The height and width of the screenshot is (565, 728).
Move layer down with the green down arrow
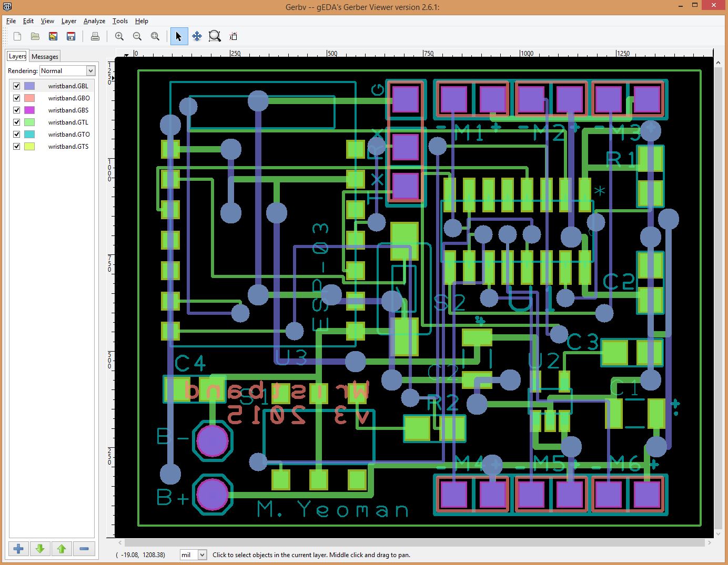coord(40,549)
